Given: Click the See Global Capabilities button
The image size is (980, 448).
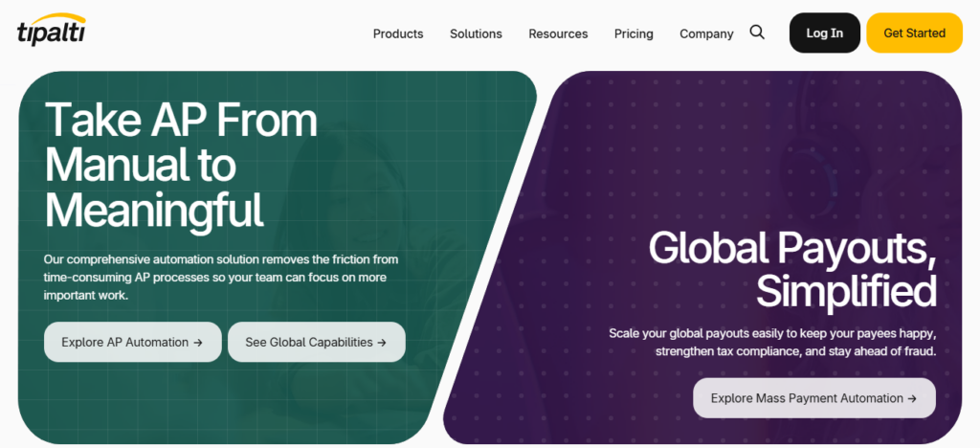Looking at the screenshot, I should coord(316,342).
